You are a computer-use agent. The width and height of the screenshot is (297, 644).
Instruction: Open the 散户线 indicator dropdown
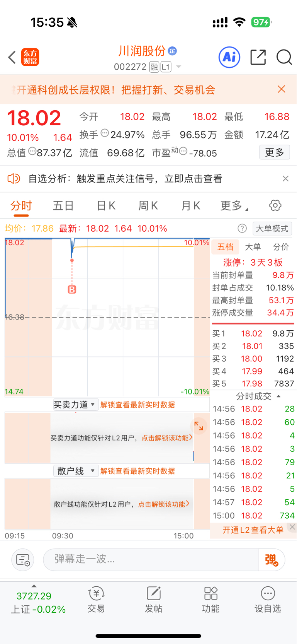[x=76, y=471]
